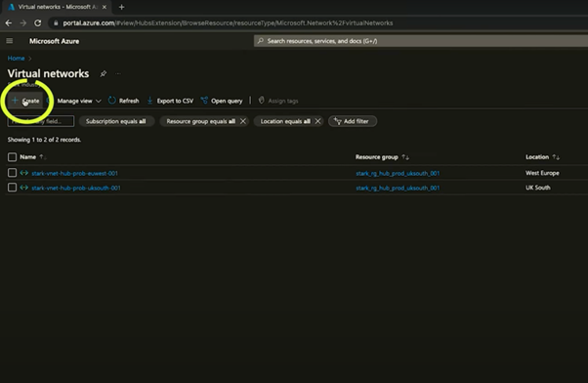Click the virtual network icon in the euwest row
Screen dimensions: 588x383
(24, 173)
